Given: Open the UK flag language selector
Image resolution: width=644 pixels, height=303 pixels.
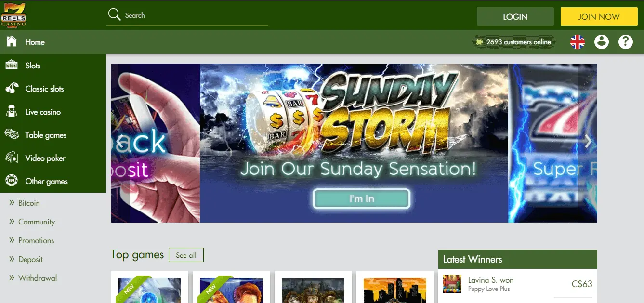Looking at the screenshot, I should (577, 42).
